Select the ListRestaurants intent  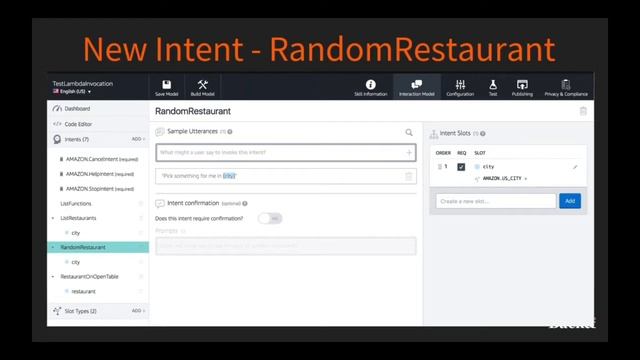(x=78, y=218)
